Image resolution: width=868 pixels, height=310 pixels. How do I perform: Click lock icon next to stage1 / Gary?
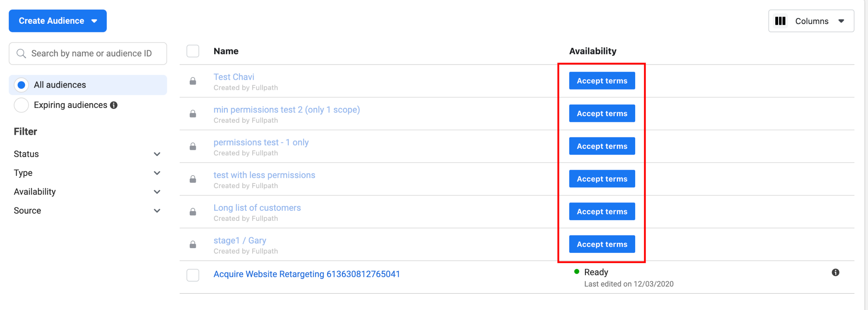pyautogui.click(x=193, y=245)
